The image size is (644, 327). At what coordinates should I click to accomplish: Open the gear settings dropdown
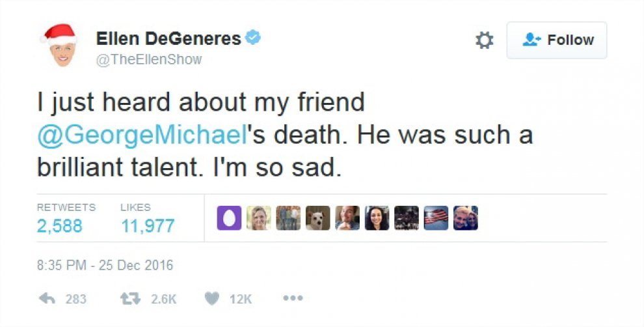(485, 40)
